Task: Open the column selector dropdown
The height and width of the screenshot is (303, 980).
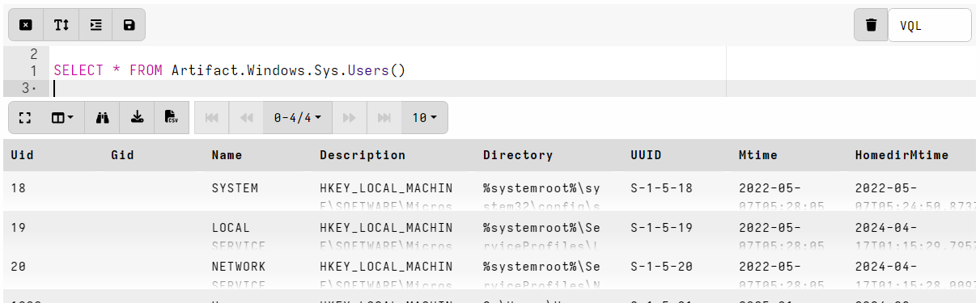Action: [x=62, y=118]
